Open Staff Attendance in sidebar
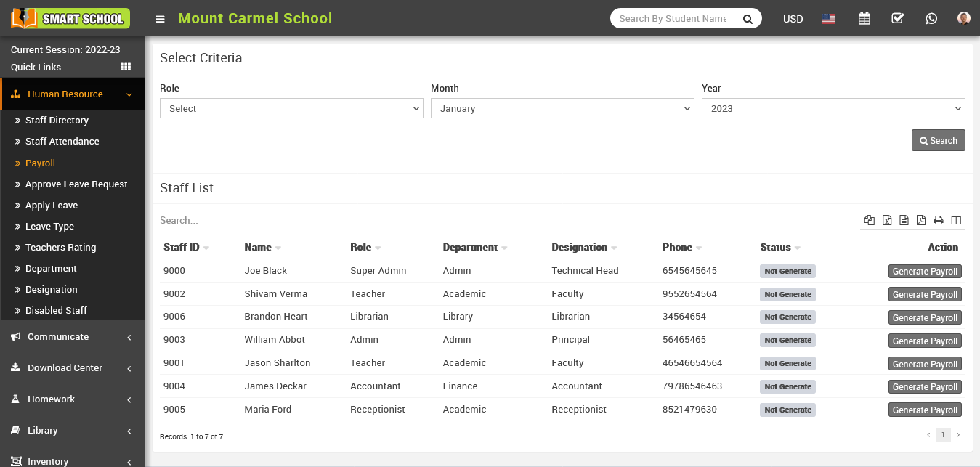980x467 pixels. pos(62,142)
